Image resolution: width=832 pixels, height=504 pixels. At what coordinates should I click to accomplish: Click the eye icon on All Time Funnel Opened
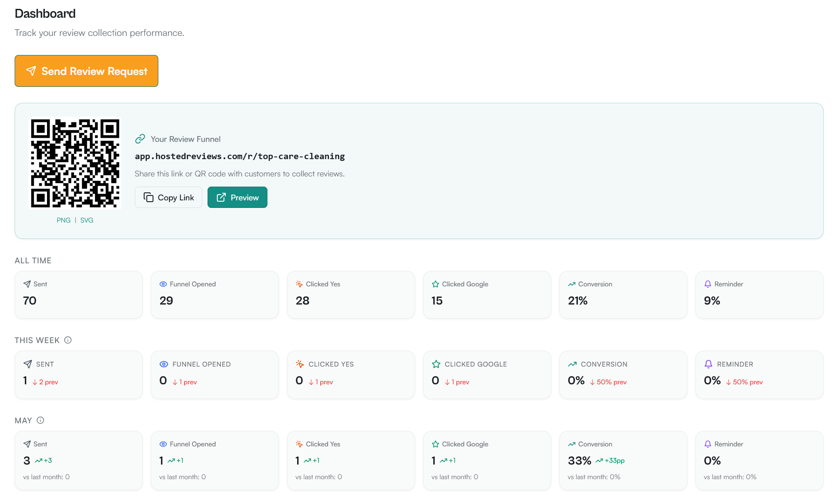pos(163,284)
